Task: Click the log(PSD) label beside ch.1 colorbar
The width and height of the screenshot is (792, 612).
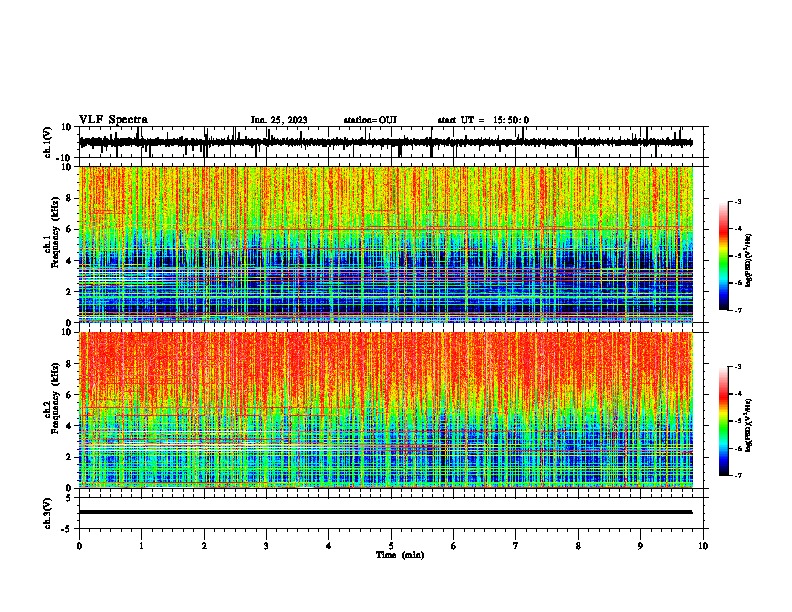Action: point(748,260)
